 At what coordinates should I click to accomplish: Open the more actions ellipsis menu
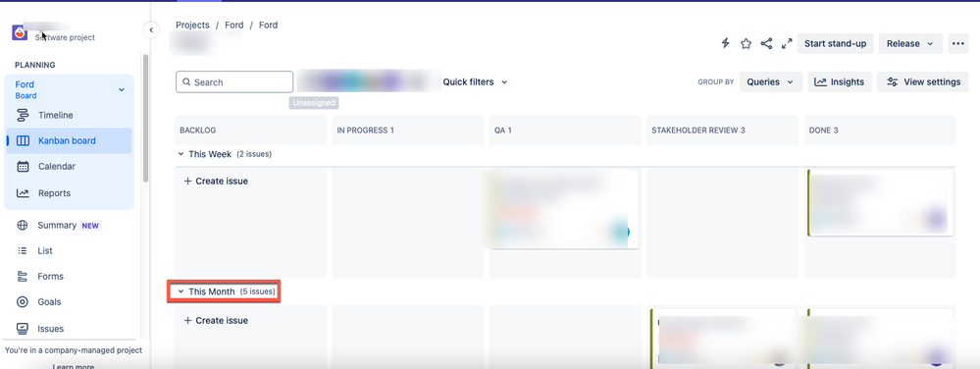coord(957,43)
